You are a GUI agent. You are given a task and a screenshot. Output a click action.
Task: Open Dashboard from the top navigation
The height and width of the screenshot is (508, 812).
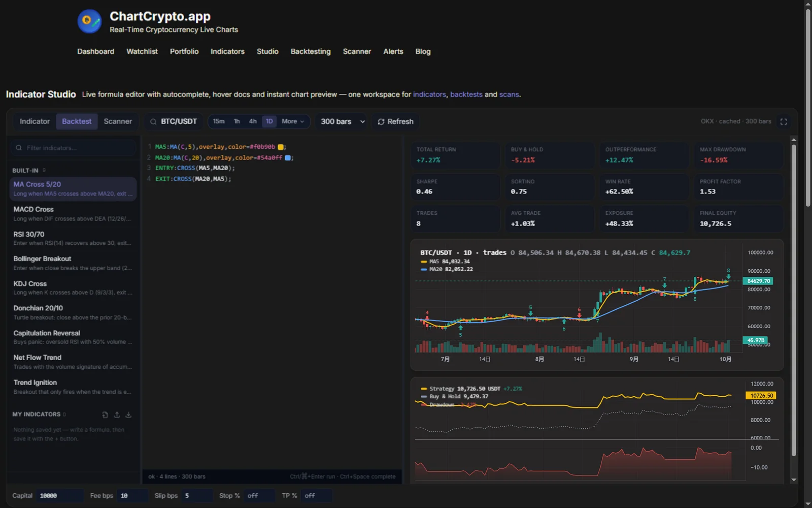click(x=95, y=51)
